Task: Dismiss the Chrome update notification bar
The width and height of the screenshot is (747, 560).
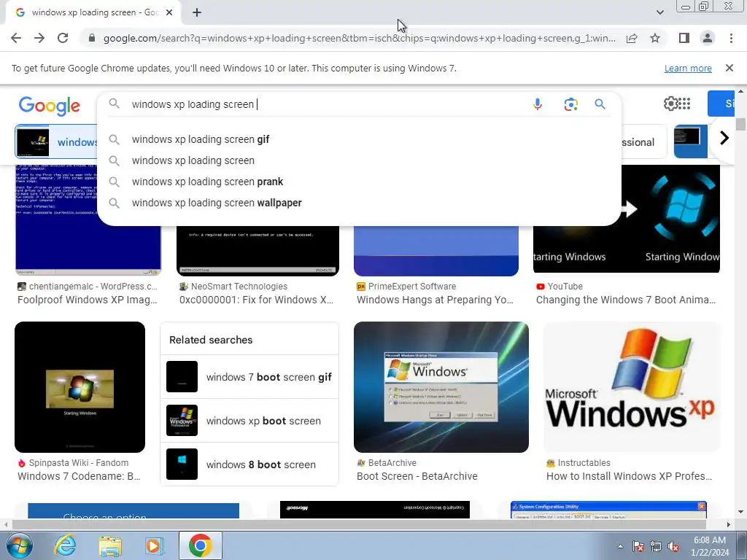Action: point(729,68)
